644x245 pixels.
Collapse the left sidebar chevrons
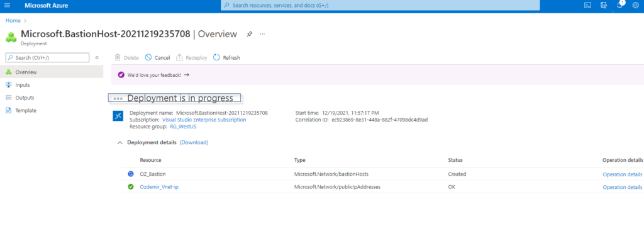coord(97,57)
